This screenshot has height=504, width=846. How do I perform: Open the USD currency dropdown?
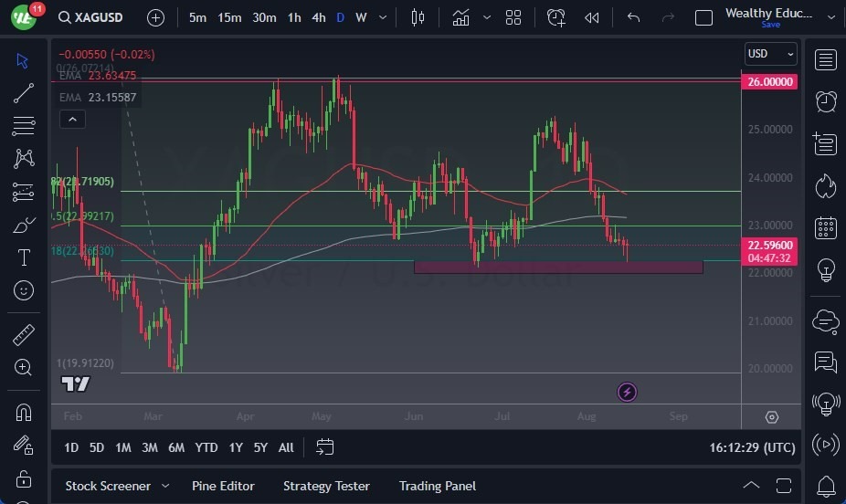770,54
